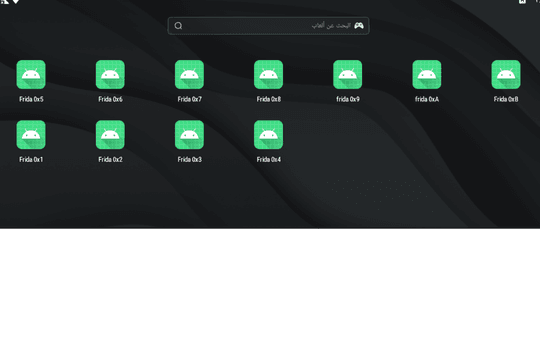Launch frida 0xA application

pos(427,74)
